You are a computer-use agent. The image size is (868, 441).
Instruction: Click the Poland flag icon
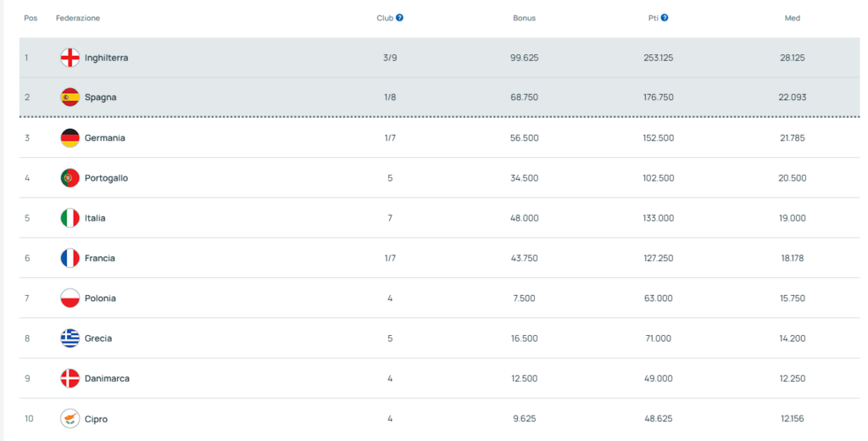coord(70,298)
